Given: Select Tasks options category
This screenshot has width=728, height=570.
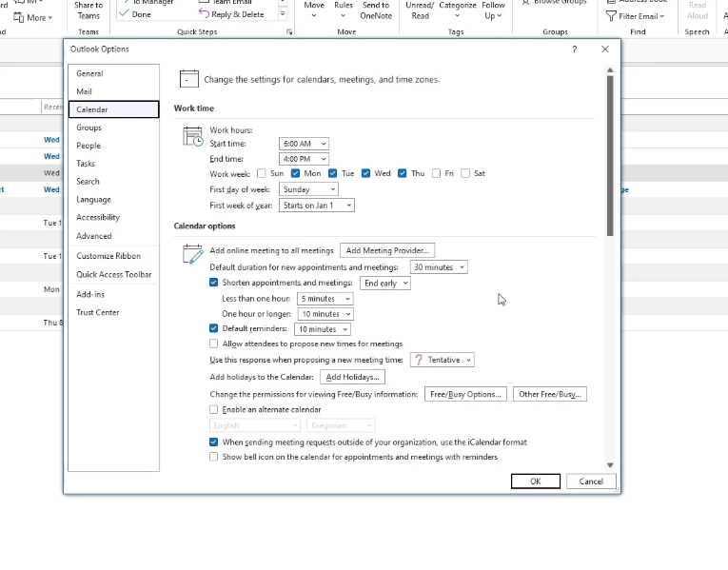Looking at the screenshot, I should click(x=114, y=164).
